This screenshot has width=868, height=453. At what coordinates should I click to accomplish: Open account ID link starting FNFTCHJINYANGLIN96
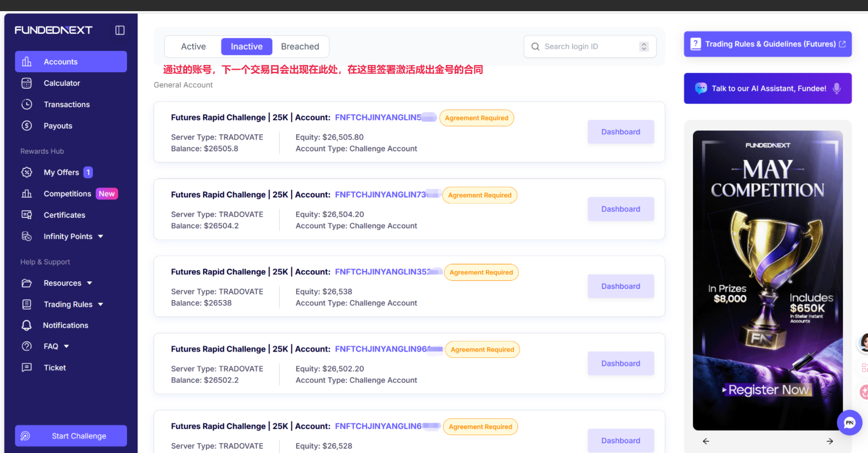(x=389, y=349)
